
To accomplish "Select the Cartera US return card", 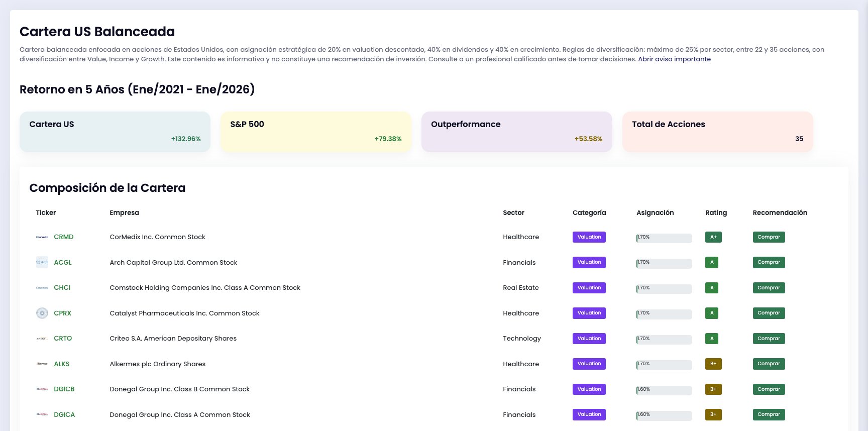I will (x=115, y=132).
